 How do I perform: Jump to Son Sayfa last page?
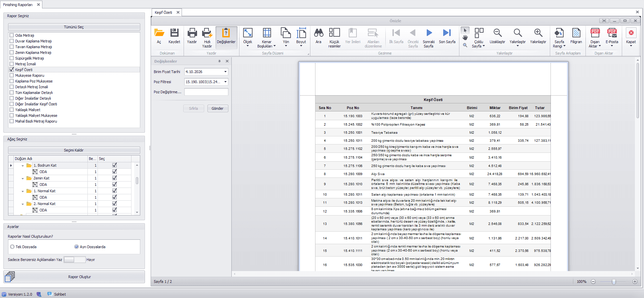pos(447,33)
